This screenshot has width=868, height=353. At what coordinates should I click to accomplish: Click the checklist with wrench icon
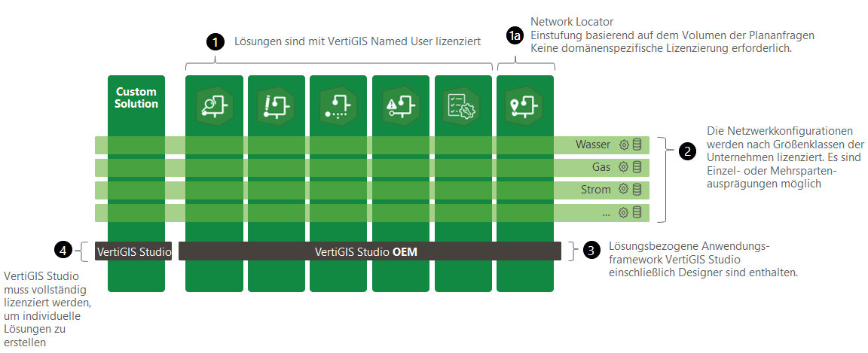[x=463, y=106]
